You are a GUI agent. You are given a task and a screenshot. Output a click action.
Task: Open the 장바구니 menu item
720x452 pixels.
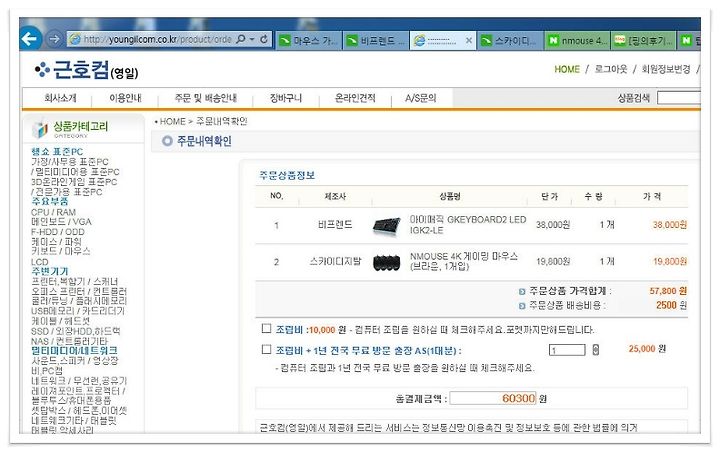tap(286, 98)
